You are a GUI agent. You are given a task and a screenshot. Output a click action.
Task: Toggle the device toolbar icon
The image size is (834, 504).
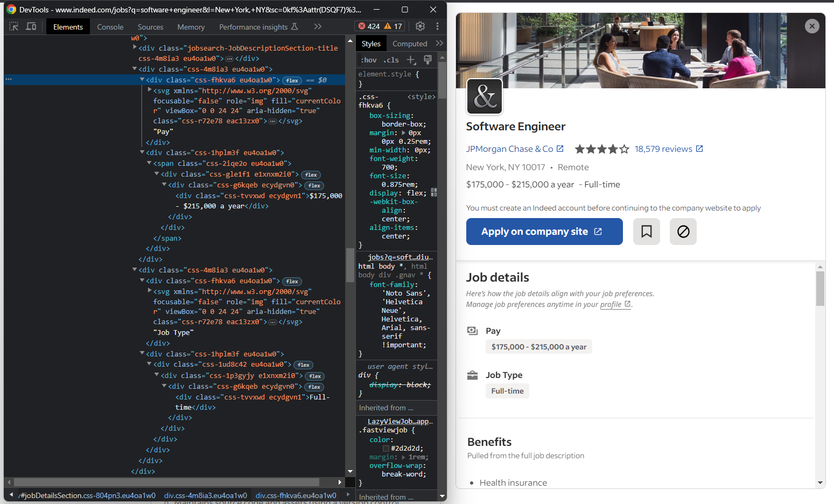pyautogui.click(x=31, y=26)
